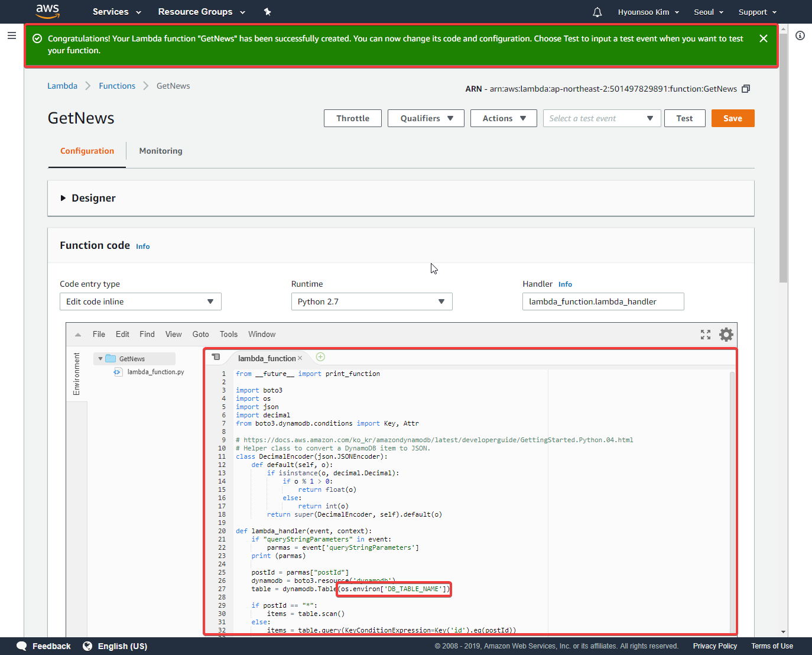Open the File menu in editor

tap(99, 334)
